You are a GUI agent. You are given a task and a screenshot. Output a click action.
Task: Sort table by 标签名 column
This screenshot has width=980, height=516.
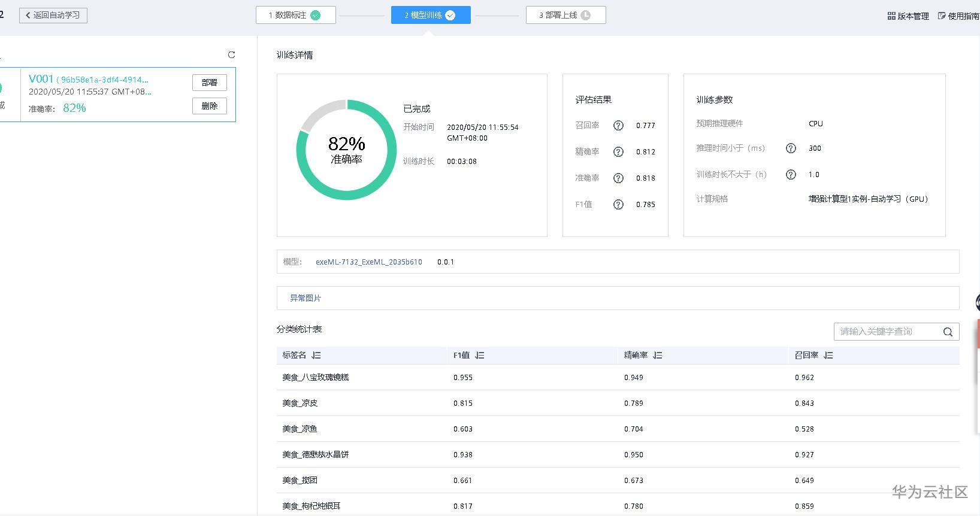pyautogui.click(x=316, y=356)
